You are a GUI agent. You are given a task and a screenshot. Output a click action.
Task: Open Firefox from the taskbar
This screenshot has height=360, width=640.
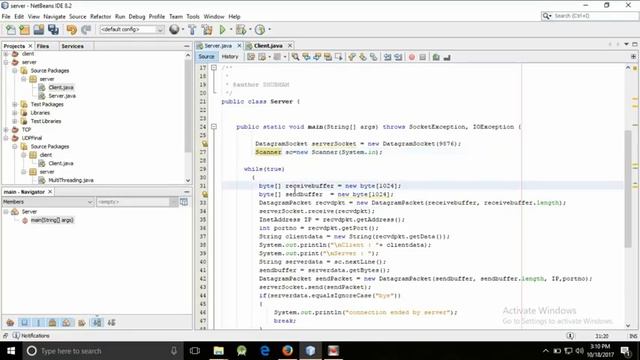coord(287,351)
